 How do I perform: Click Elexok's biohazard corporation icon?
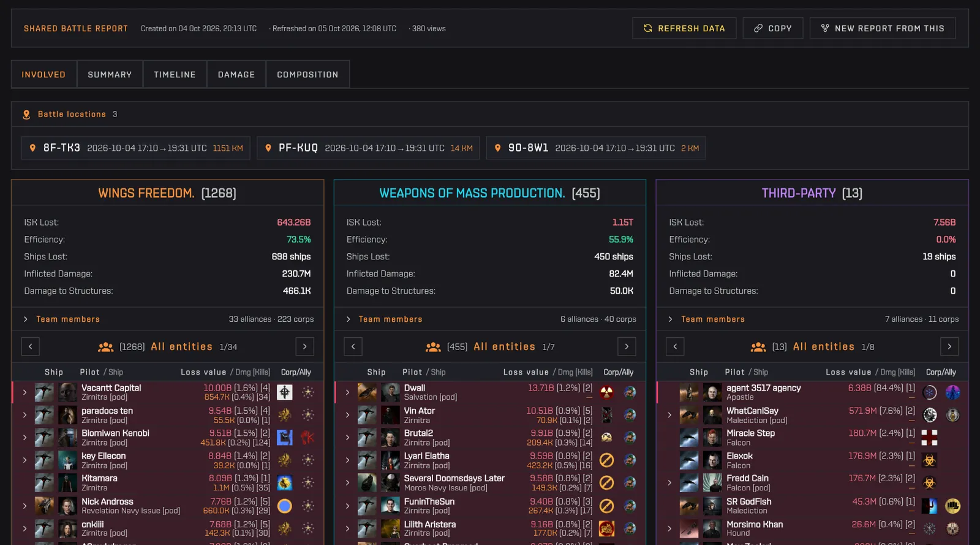(x=929, y=460)
